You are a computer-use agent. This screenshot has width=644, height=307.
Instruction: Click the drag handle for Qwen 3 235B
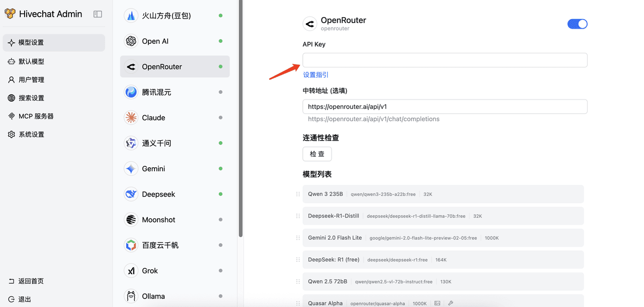coord(298,194)
